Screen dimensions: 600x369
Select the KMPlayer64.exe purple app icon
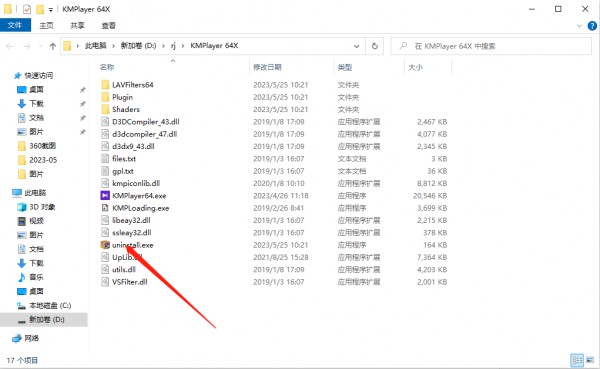tap(105, 196)
